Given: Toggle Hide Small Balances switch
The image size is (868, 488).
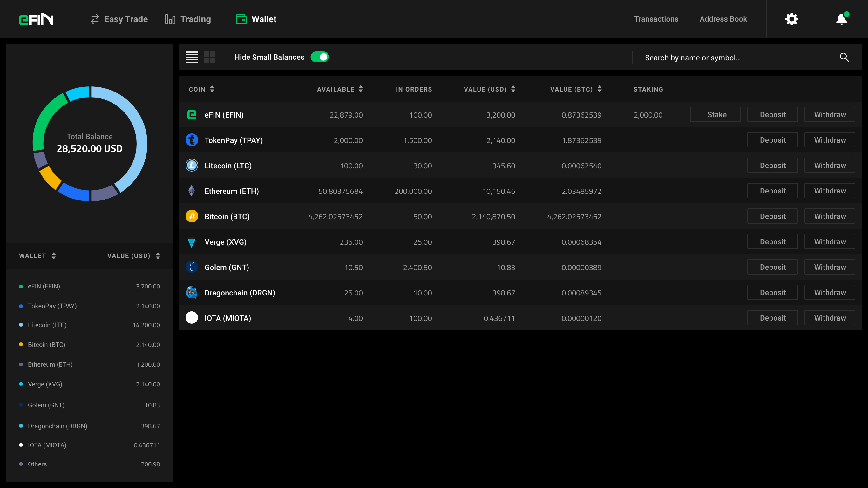Looking at the screenshot, I should [319, 57].
